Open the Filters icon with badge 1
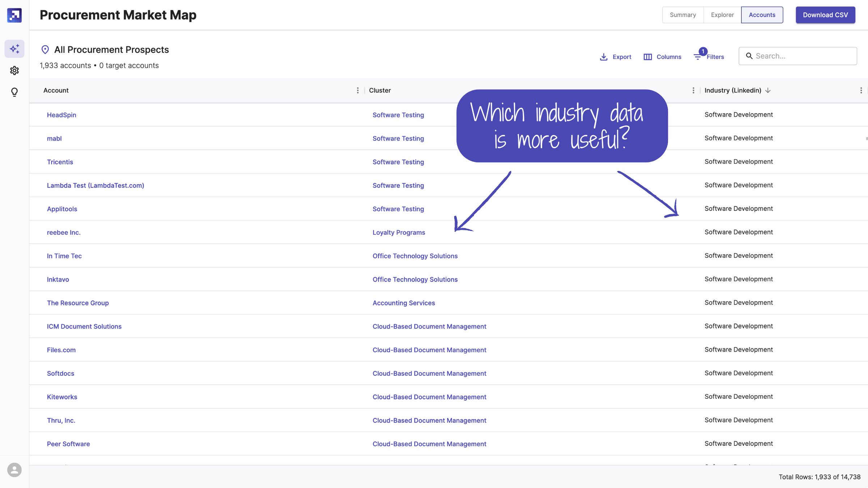 point(698,57)
